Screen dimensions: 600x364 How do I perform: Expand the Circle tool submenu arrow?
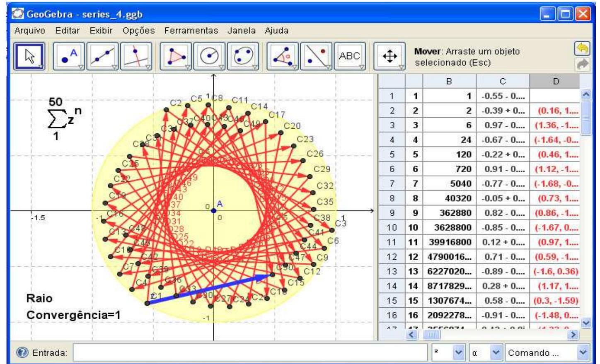(x=222, y=67)
